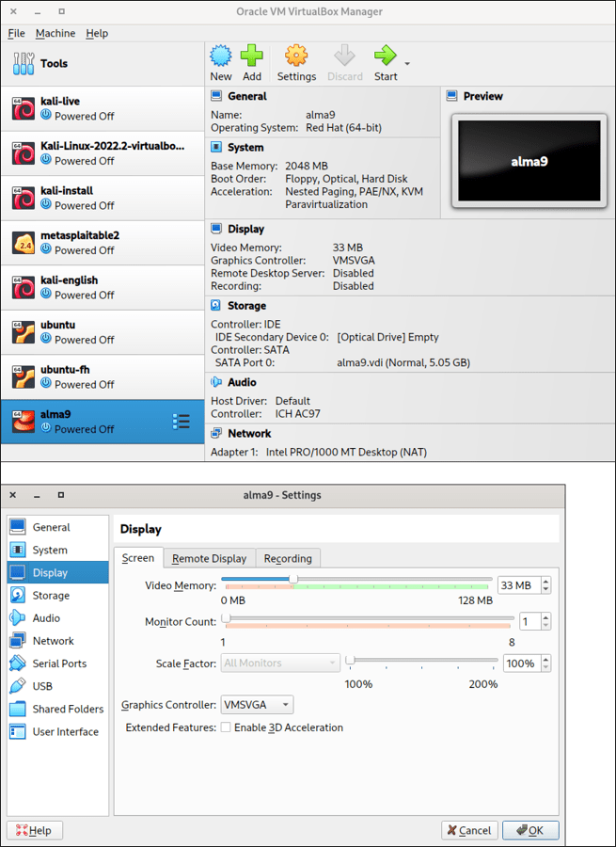Select the metasplaitable2 virtual machine

pos(103,243)
